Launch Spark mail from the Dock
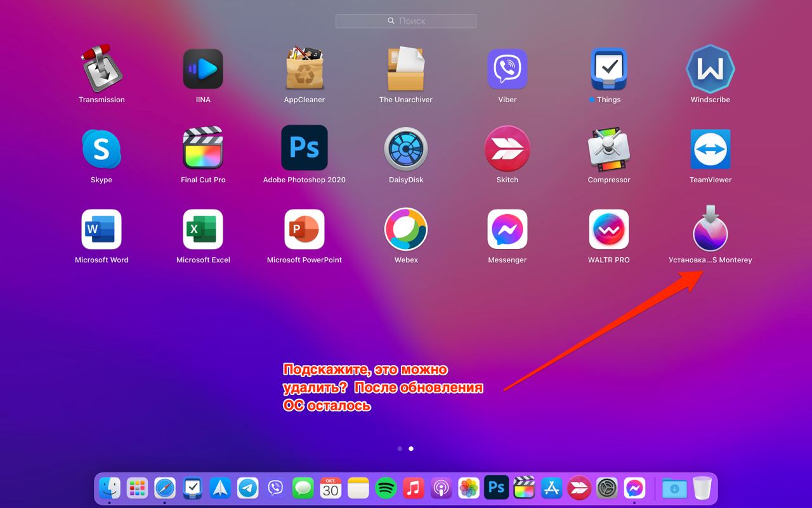 point(220,488)
